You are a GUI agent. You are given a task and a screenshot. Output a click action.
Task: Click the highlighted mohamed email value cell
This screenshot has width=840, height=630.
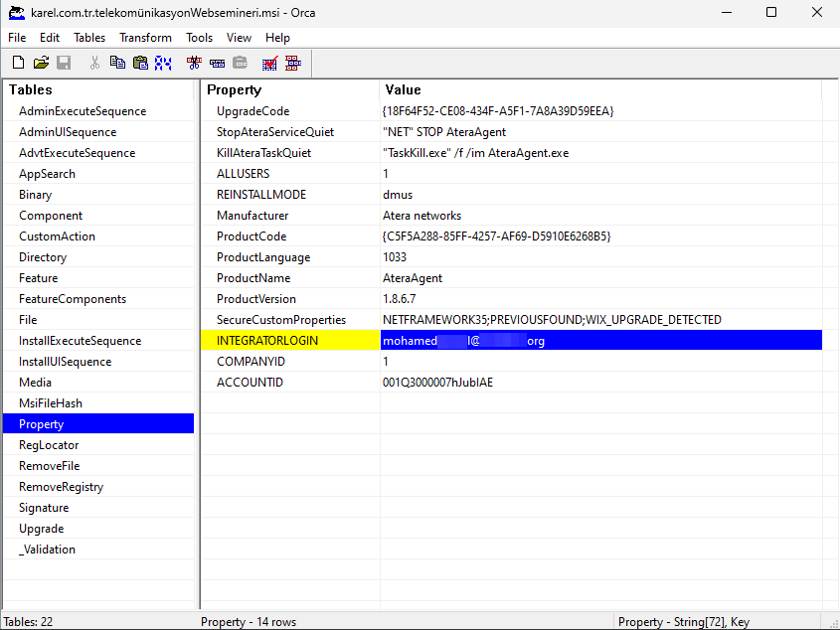click(601, 340)
